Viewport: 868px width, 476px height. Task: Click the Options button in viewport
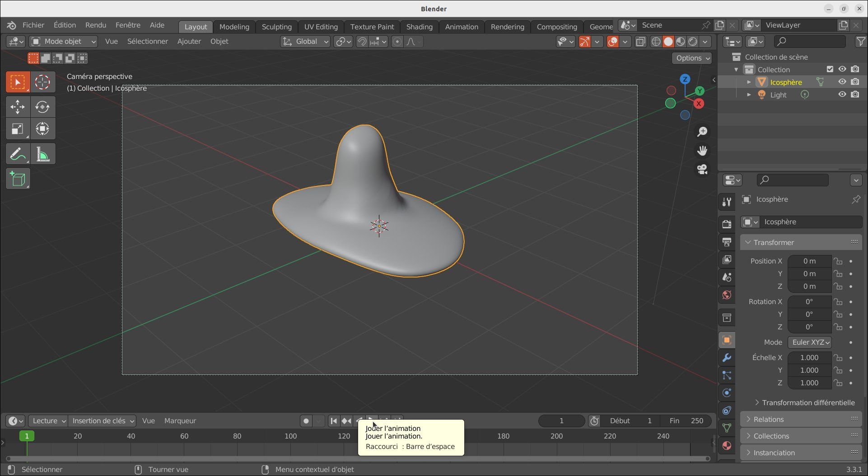click(x=692, y=58)
